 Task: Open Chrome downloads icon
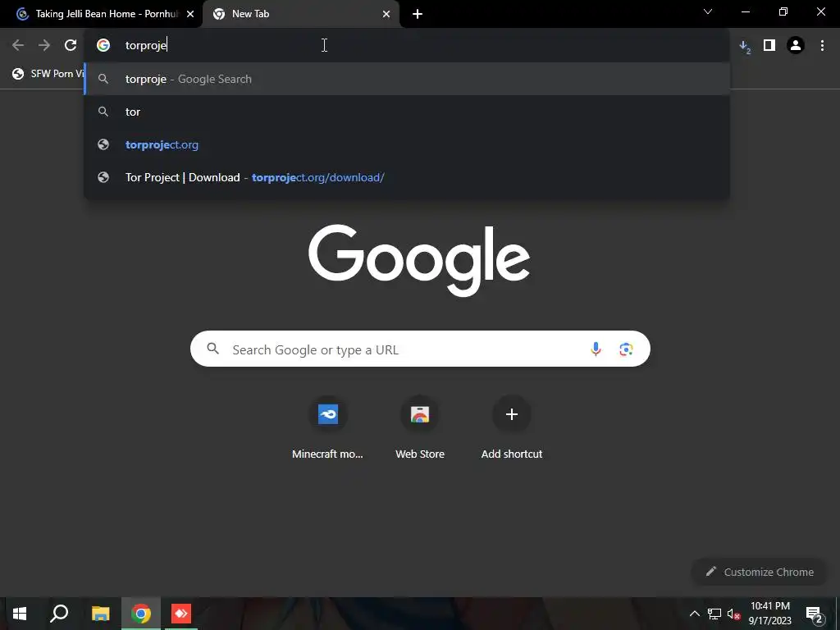pyautogui.click(x=745, y=47)
